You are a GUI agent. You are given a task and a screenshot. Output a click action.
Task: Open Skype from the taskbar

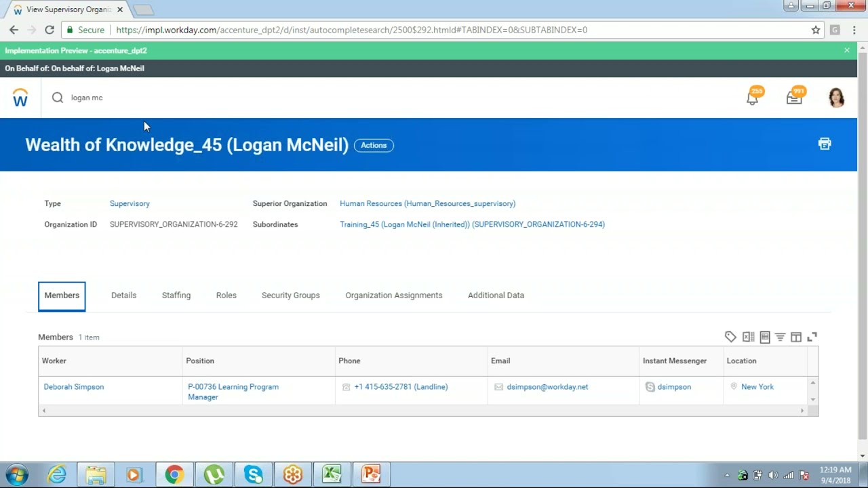(254, 474)
